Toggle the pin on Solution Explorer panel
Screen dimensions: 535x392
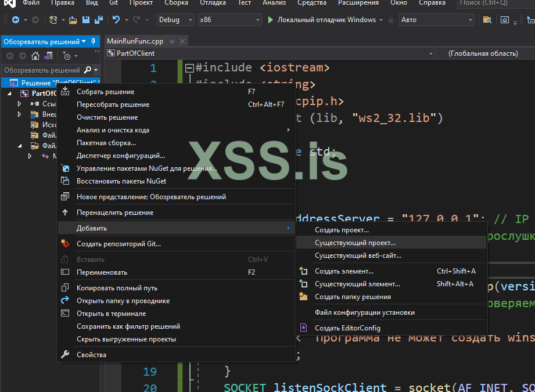(x=94, y=42)
